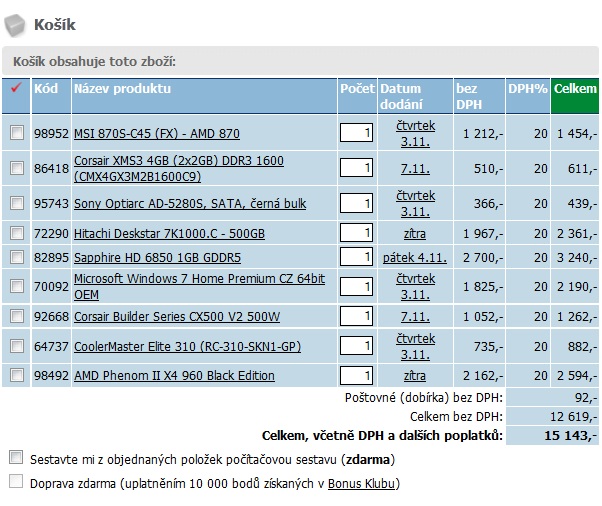
Task: Click the 'bez DPH' column header
Action: pyautogui.click(x=479, y=96)
